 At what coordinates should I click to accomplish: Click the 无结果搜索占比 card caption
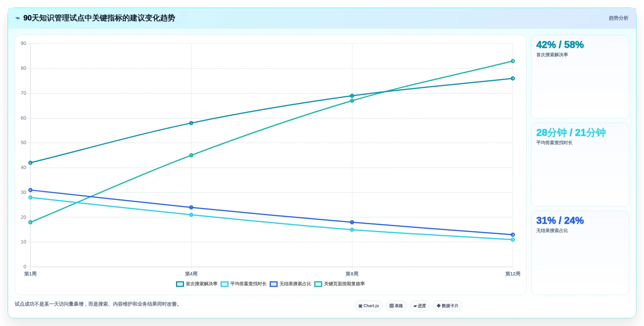coord(552,231)
